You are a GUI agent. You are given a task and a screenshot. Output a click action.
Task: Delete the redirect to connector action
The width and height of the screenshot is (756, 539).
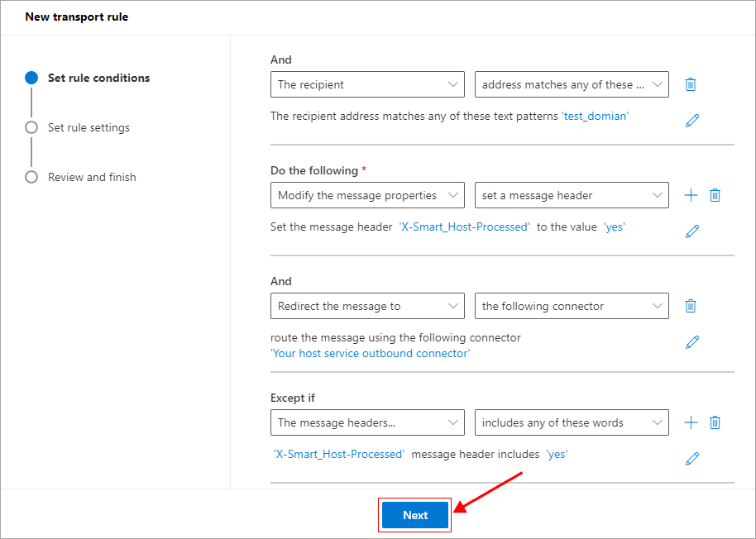(x=691, y=306)
